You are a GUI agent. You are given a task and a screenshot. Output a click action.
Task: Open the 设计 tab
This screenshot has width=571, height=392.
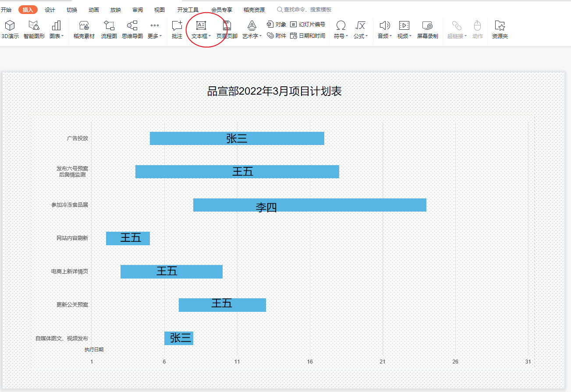[x=50, y=10]
